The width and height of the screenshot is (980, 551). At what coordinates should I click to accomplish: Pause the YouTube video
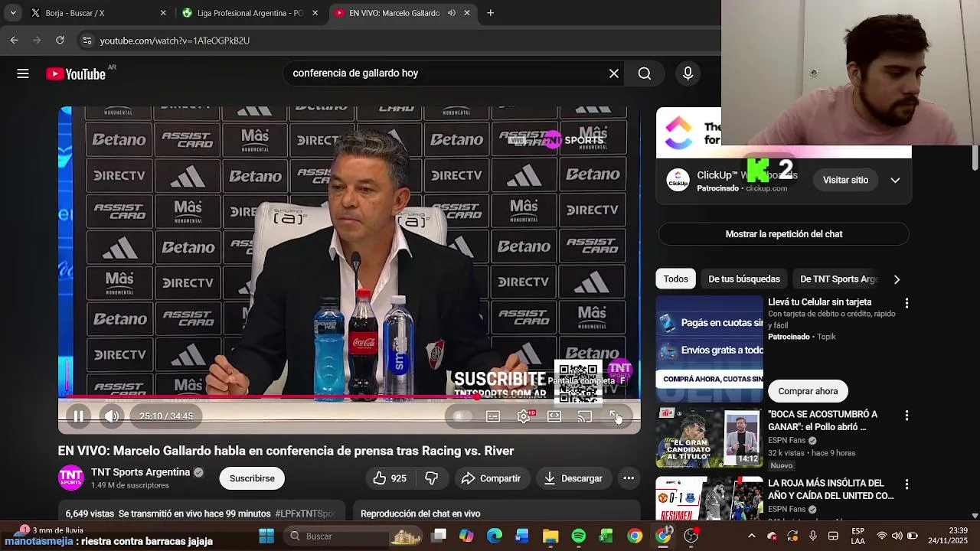point(78,416)
